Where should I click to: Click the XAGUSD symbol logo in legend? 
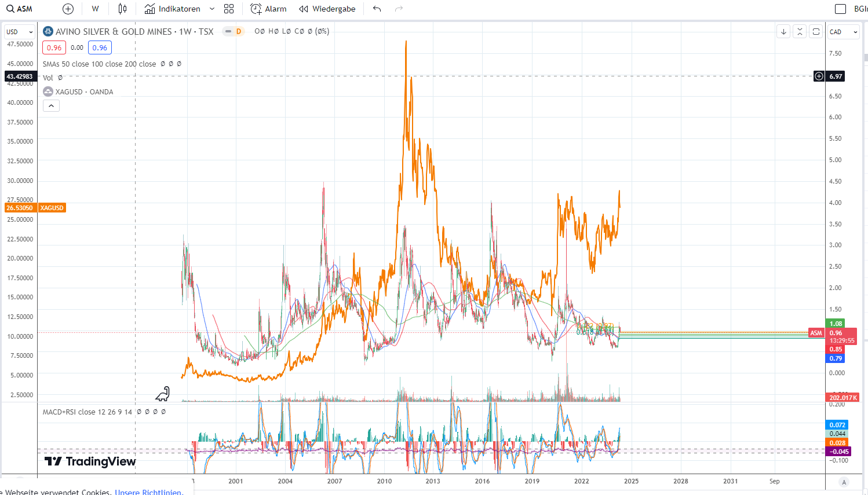[x=48, y=91]
